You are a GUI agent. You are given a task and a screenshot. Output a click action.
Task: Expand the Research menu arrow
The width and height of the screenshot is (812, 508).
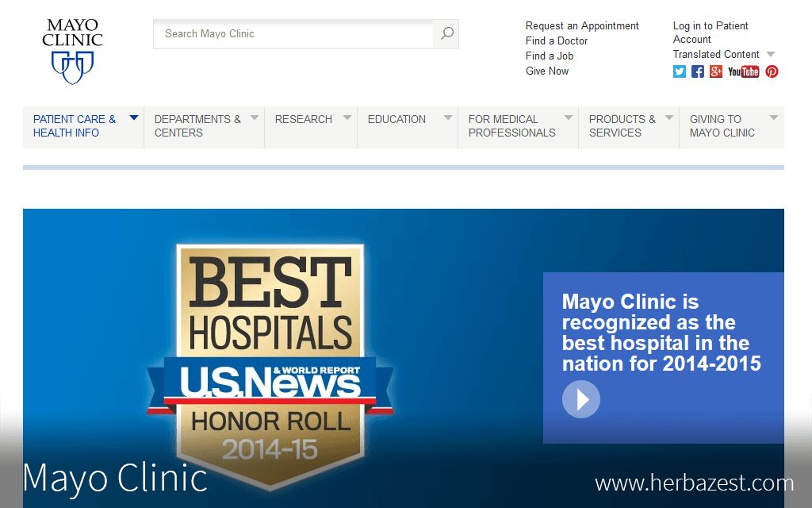pyautogui.click(x=347, y=118)
